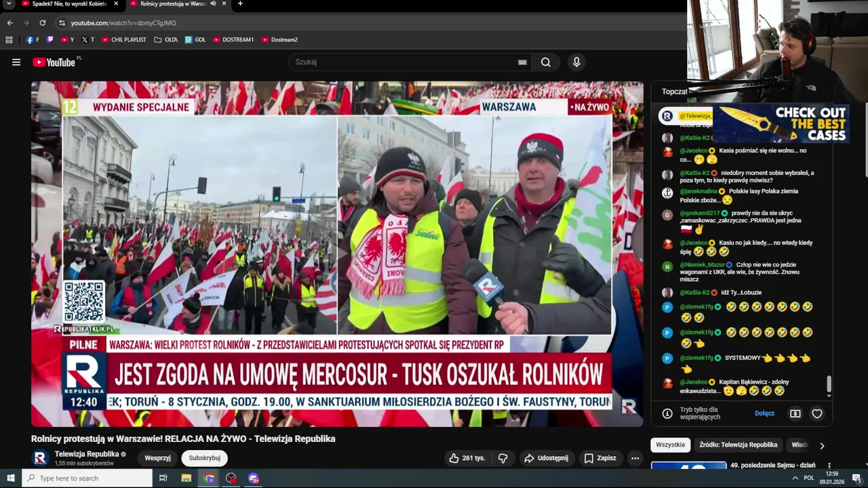Open options for 49. posiedzenie Sejmu video
Screen dimensions: 868x488
click(829, 466)
